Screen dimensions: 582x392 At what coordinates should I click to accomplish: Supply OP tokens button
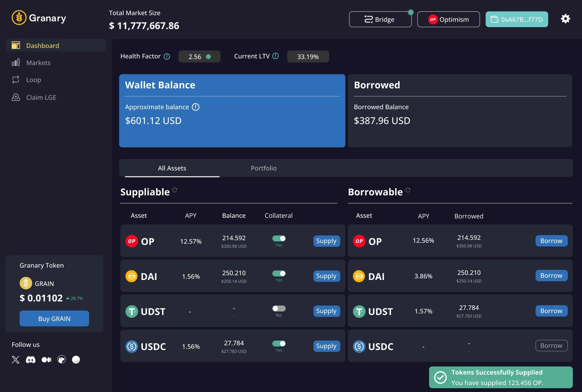click(x=326, y=241)
